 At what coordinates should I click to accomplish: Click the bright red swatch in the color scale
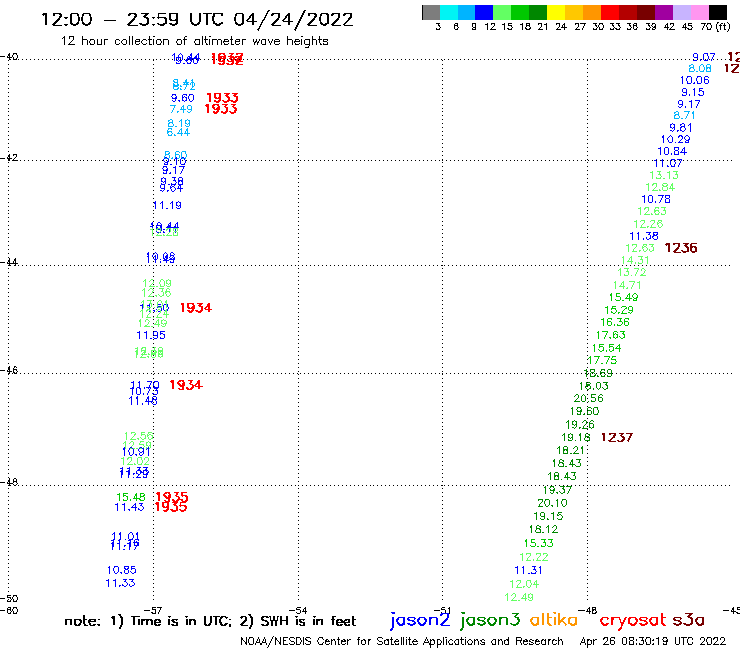[x=610, y=12]
